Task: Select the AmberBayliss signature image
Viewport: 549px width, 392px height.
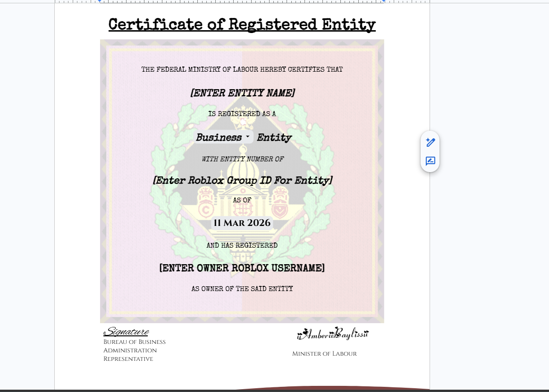Action: pyautogui.click(x=333, y=334)
